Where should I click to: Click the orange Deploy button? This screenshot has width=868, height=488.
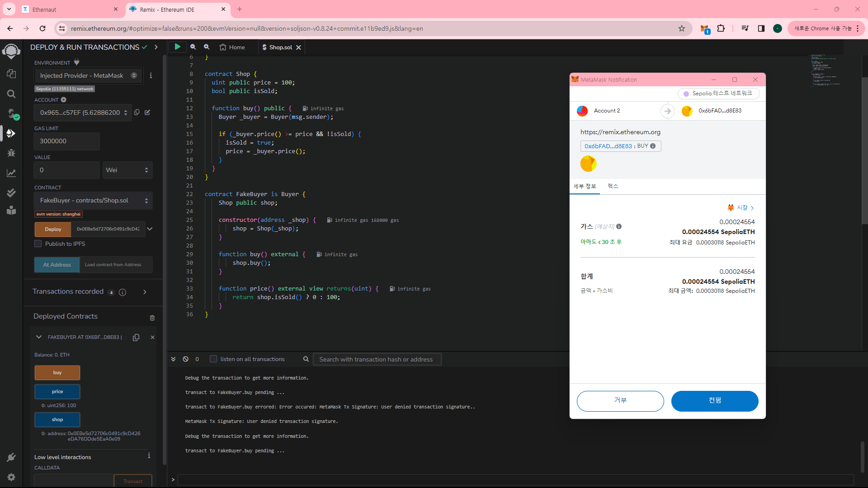53,229
